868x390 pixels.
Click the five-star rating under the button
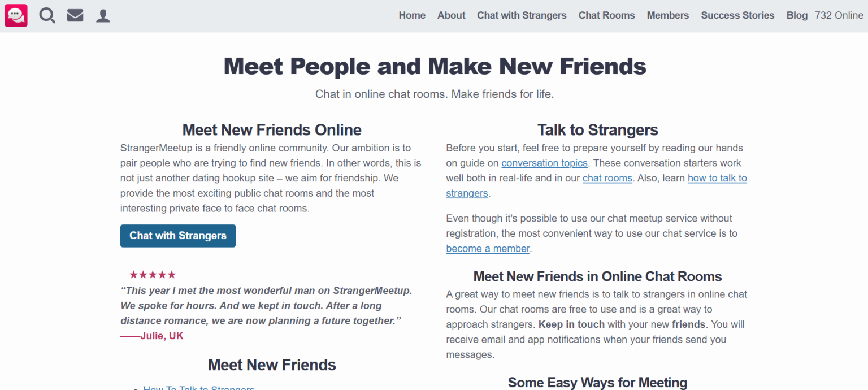(x=153, y=274)
